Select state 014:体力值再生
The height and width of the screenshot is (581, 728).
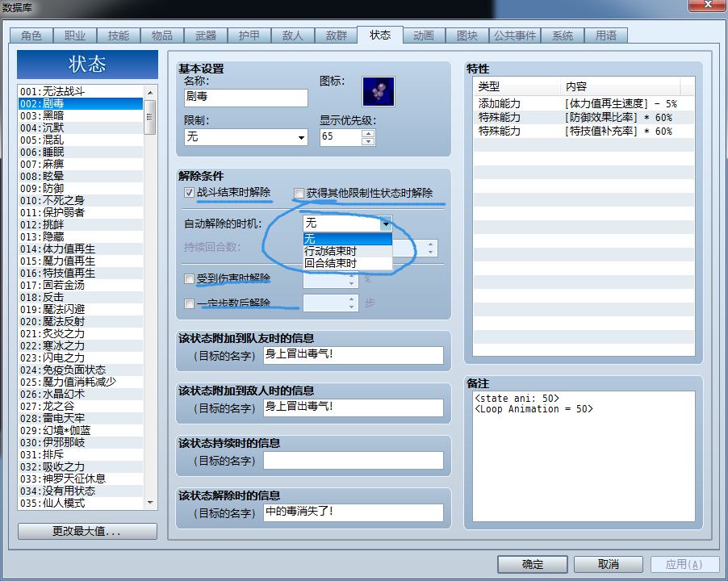pyautogui.click(x=81, y=249)
